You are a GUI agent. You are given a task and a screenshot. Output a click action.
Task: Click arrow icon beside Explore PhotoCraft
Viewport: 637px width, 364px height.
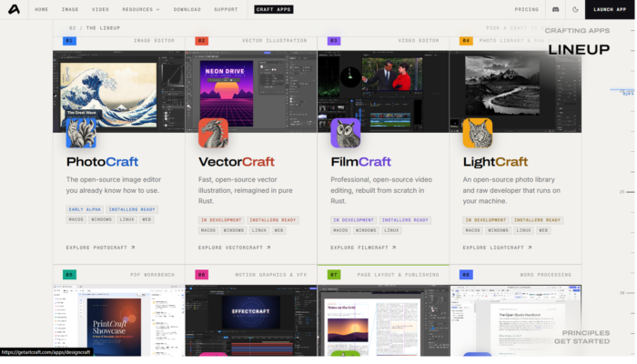click(133, 248)
